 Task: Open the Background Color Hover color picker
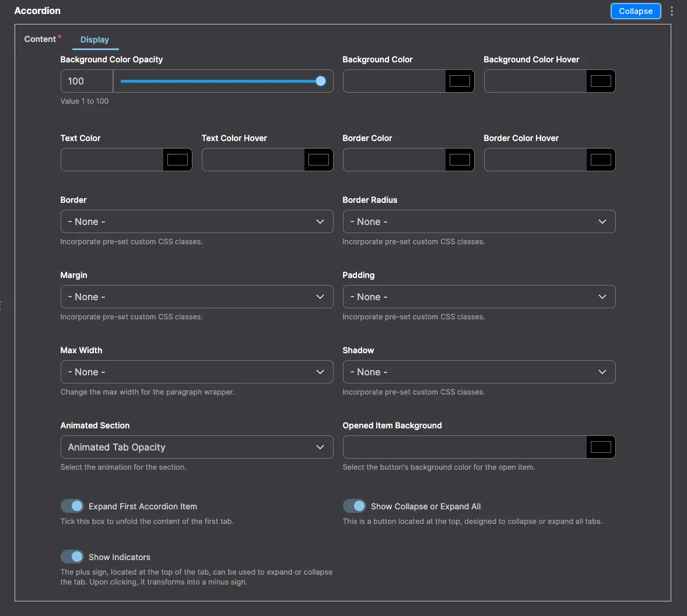click(601, 82)
